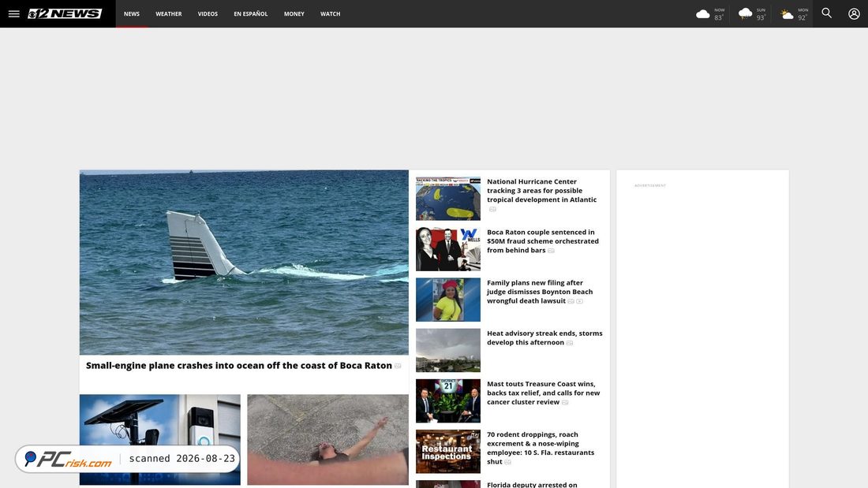Click the video icon after wrongful death headline
Screen dimensions: 868x488
tap(580, 301)
